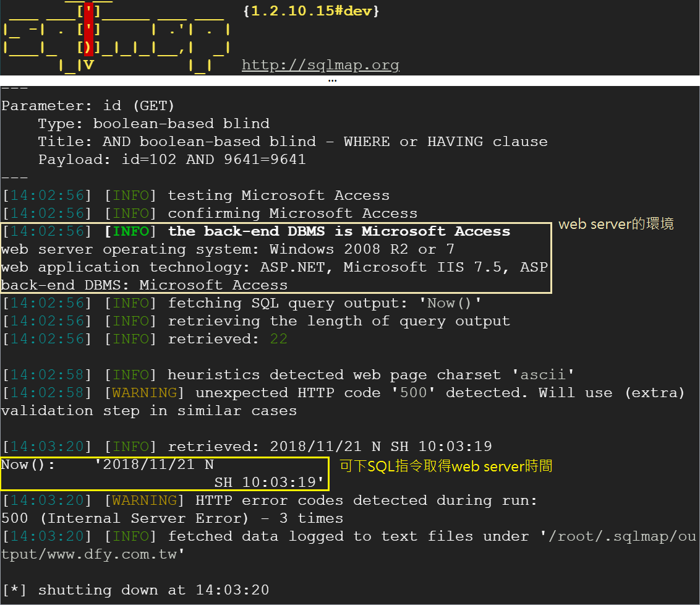Screen dimensions: 700x605
Task: Click 'retrieving the length of query output' line
Action: [256, 321]
